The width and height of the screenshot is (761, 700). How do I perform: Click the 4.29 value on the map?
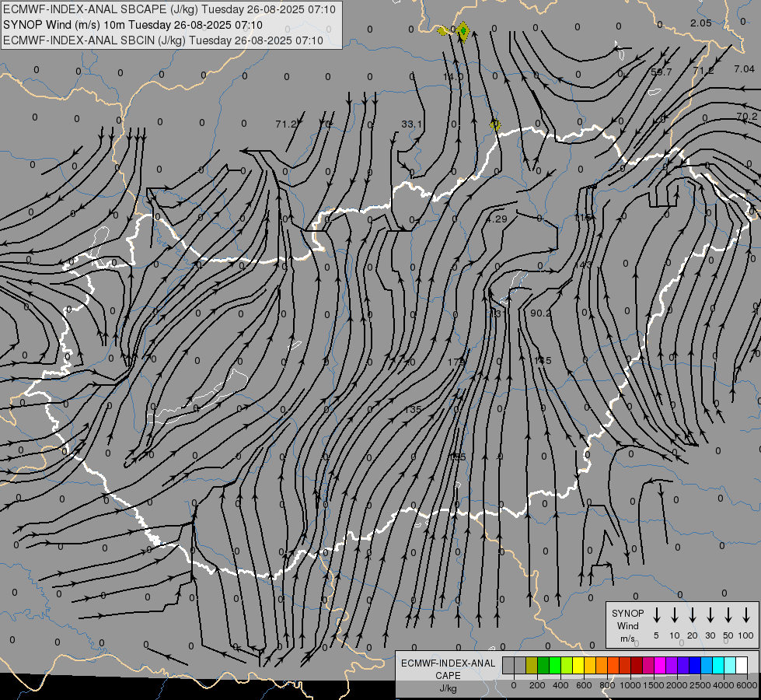tap(497, 219)
